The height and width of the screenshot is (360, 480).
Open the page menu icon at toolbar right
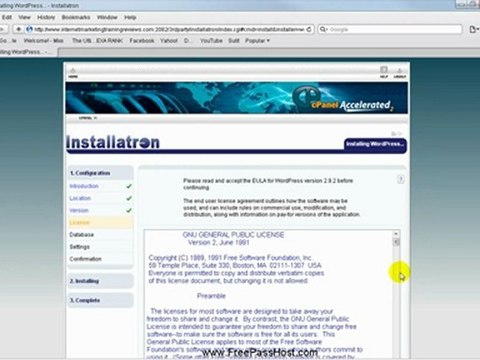point(473,29)
